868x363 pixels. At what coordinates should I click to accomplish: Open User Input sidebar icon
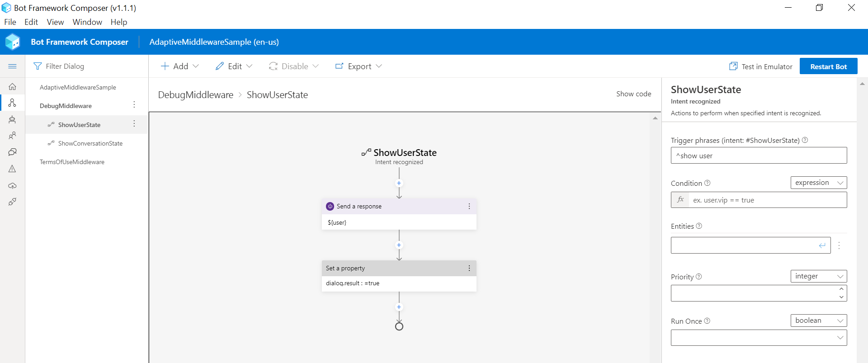pos(12,136)
